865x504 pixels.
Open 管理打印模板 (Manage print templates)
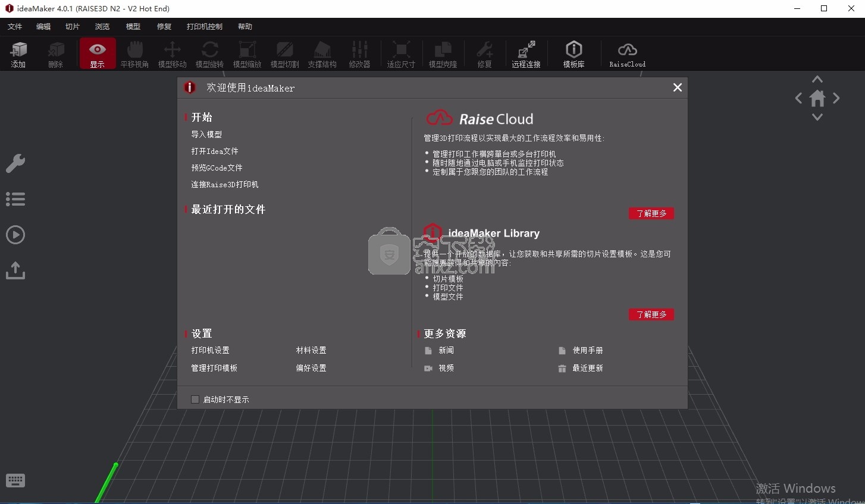pos(214,368)
